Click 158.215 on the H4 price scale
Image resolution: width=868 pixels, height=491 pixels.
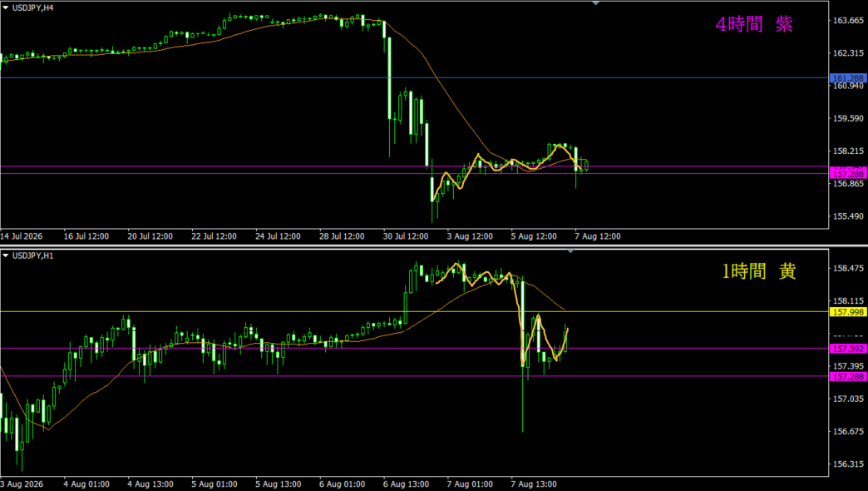pyautogui.click(x=848, y=151)
